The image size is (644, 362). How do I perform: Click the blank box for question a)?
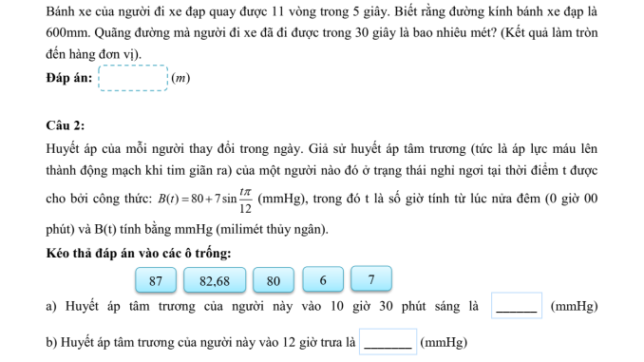[517, 305]
